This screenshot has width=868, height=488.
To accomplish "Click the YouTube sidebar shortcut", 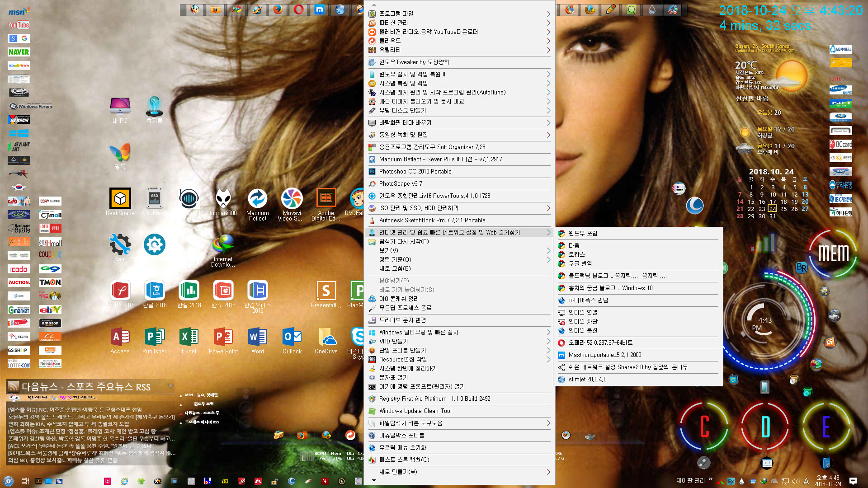I will click(x=19, y=25).
